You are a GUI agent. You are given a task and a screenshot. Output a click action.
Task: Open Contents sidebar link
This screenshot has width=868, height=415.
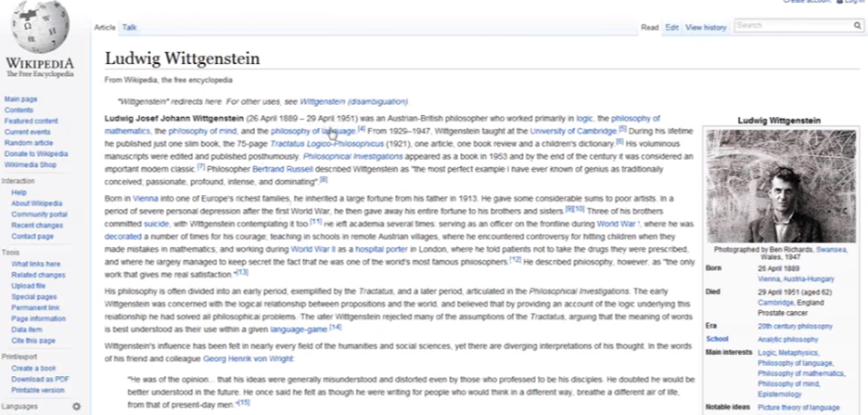(19, 110)
